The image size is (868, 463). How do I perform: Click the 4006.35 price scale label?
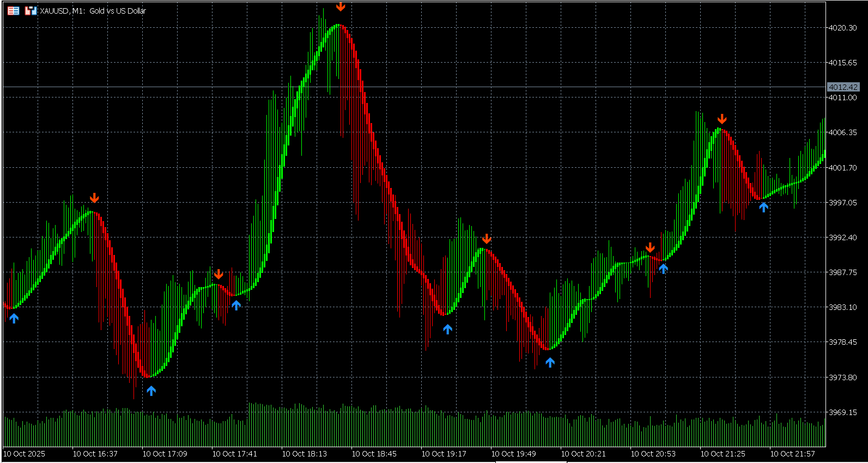843,132
